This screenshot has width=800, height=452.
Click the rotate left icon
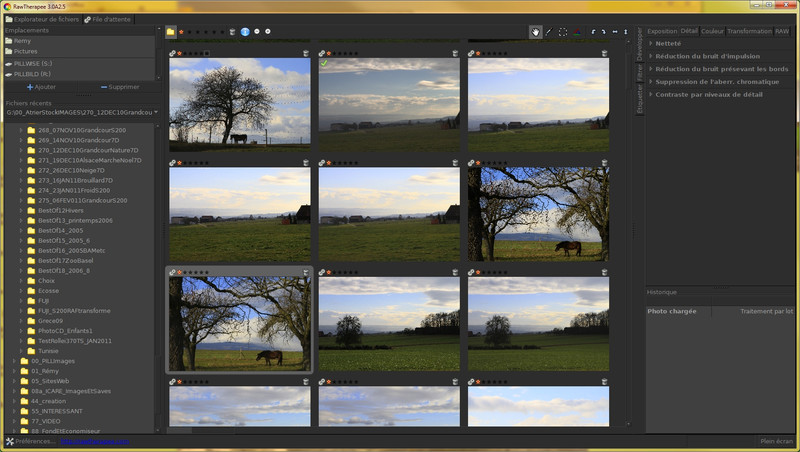592,32
